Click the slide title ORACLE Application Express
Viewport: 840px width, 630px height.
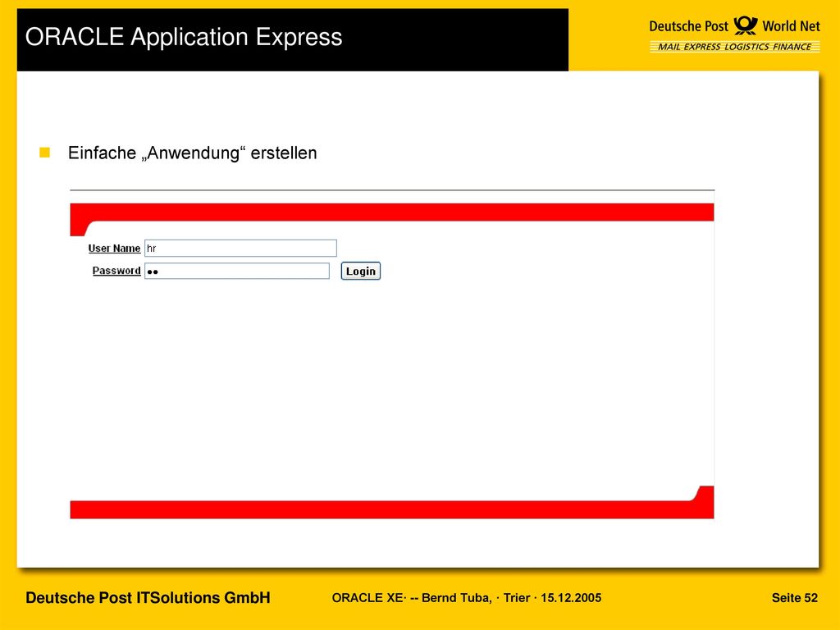[184, 37]
